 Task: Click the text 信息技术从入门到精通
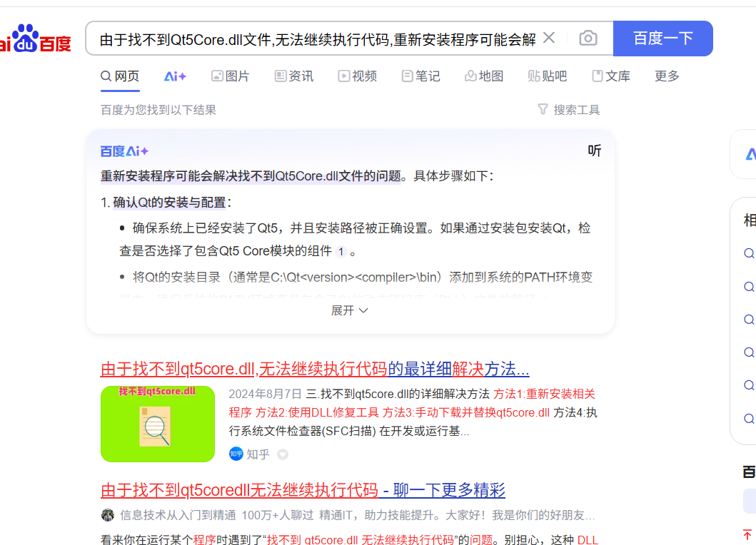click(x=178, y=515)
